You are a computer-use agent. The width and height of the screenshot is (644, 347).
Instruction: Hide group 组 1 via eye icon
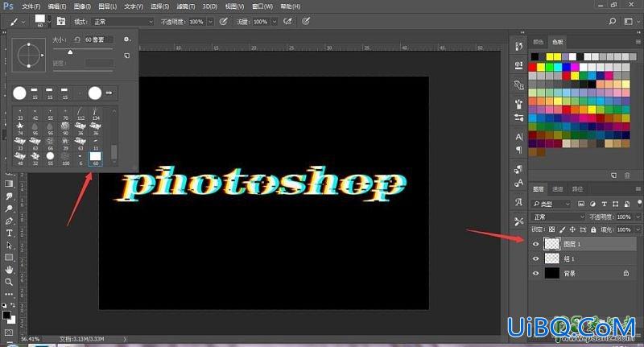pyautogui.click(x=535, y=258)
